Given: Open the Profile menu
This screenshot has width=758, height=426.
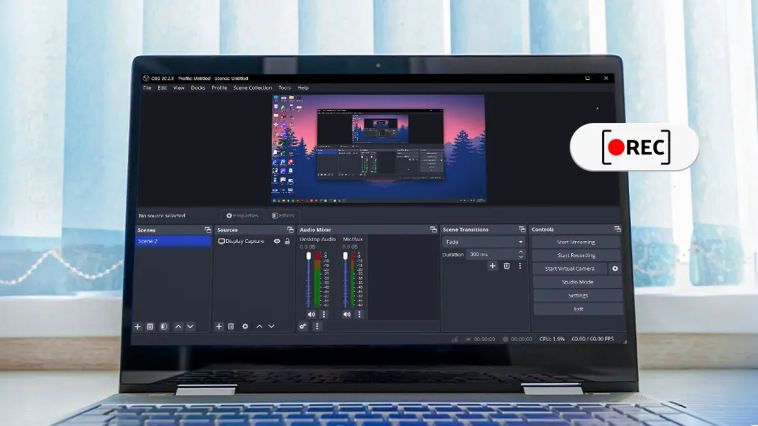Looking at the screenshot, I should pyautogui.click(x=219, y=88).
